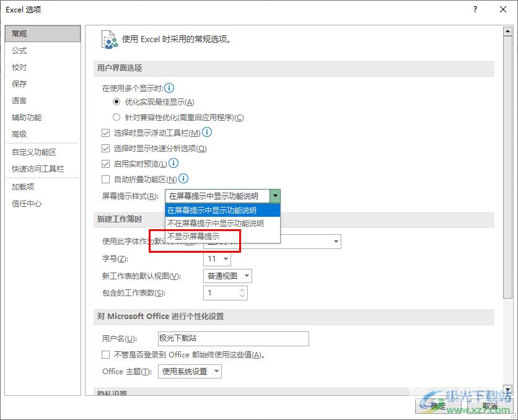
Task: Go to the 高级 options
Action: (x=43, y=134)
